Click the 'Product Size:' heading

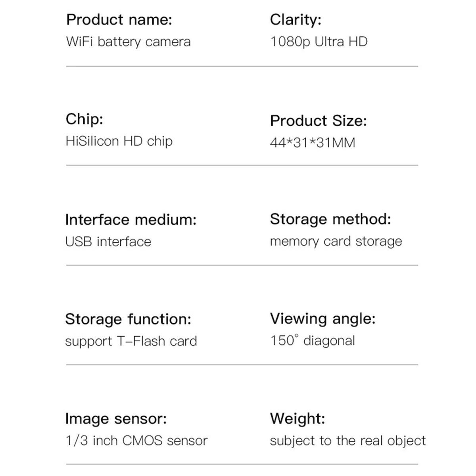point(319,121)
